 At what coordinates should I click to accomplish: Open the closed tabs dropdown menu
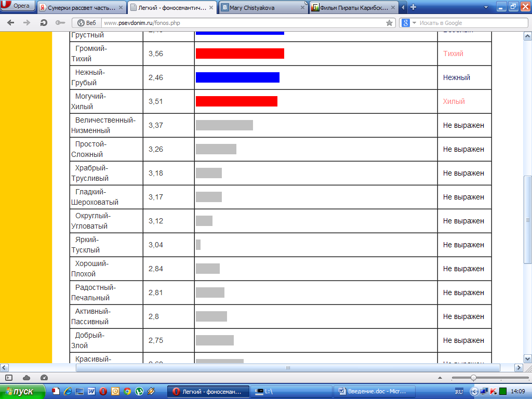coord(486,7)
